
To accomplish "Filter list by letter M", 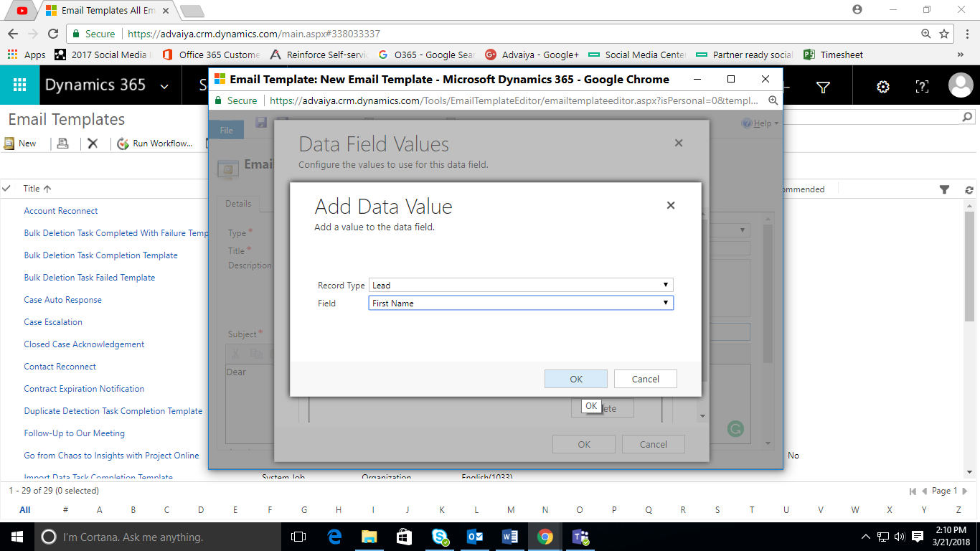I will point(511,510).
